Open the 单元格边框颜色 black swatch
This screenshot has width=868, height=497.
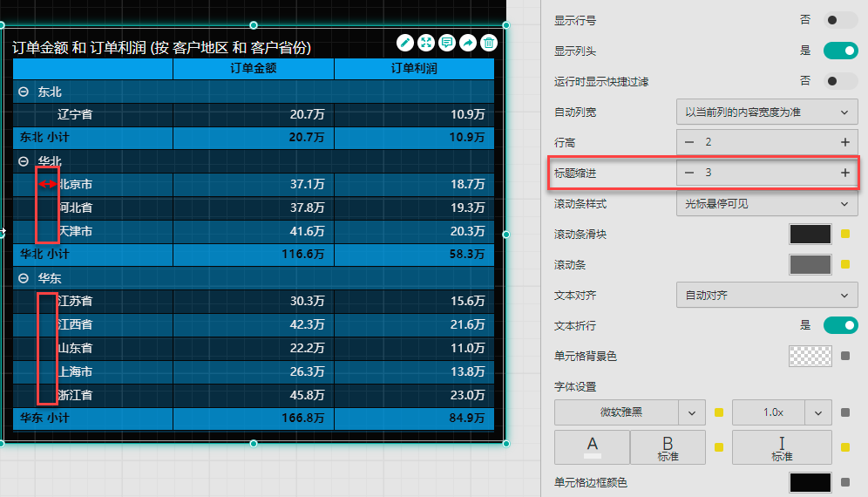tap(810, 482)
